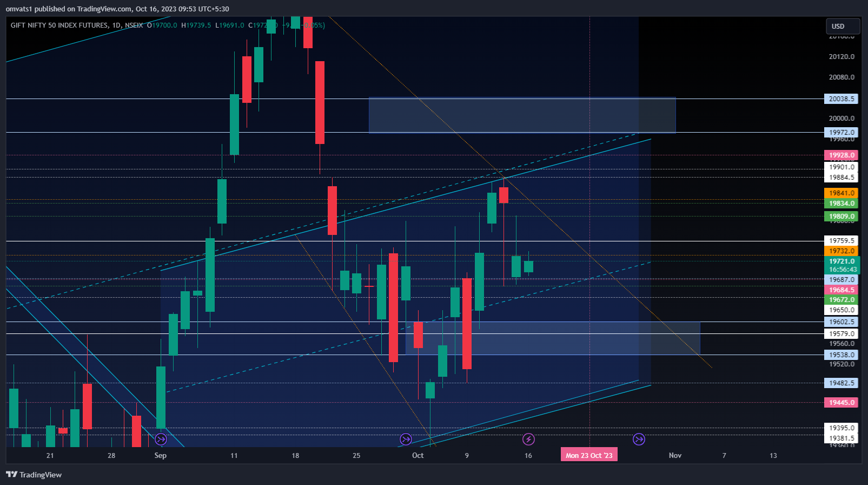Screen dimensions: 868x485
Task: Click the 19520.0 axis value
Action: pyautogui.click(x=842, y=364)
